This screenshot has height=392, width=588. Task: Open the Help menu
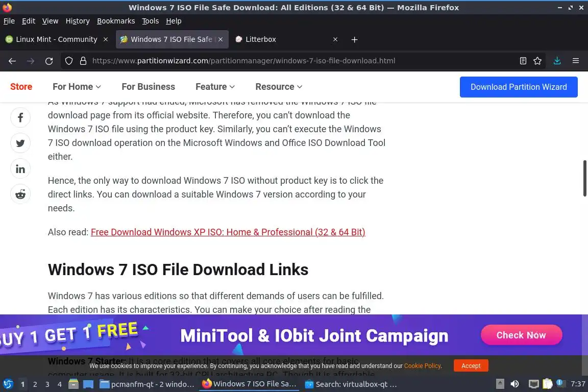tap(174, 21)
